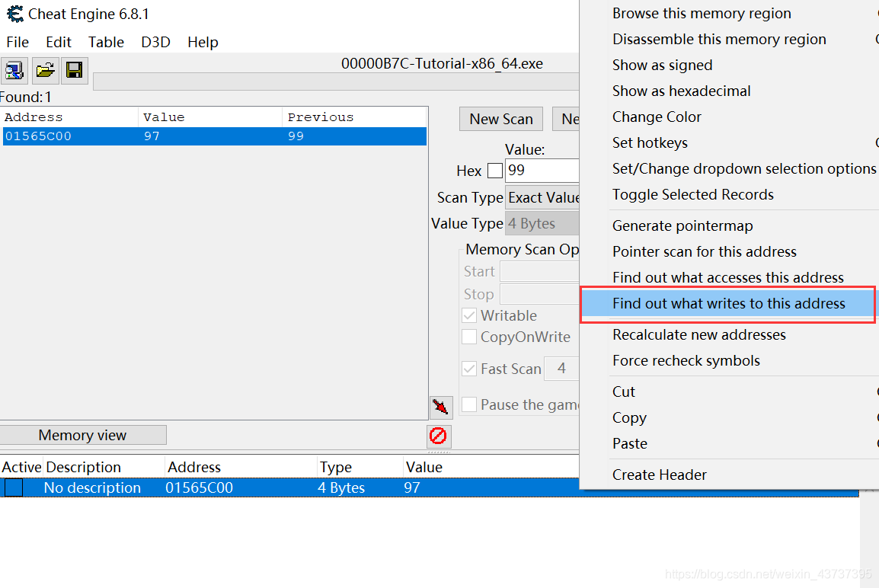
Task: Select Find out what writes to this address
Action: point(727,304)
